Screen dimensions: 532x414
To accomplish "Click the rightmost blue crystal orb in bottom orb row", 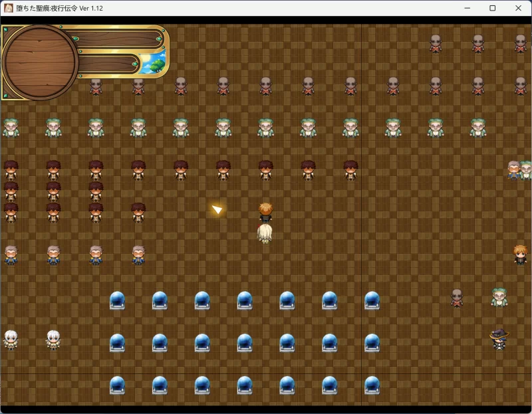I will click(x=372, y=385).
